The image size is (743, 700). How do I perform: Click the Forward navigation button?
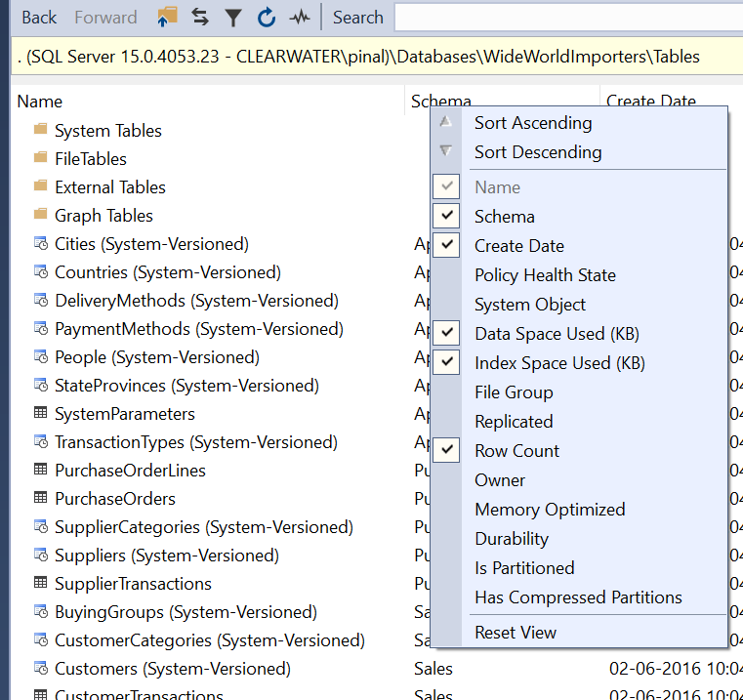click(105, 18)
